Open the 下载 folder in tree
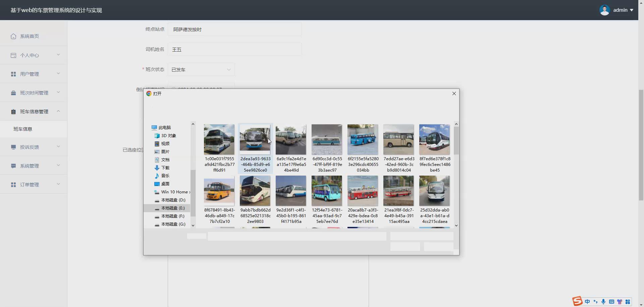The width and height of the screenshot is (644, 307). (162, 168)
